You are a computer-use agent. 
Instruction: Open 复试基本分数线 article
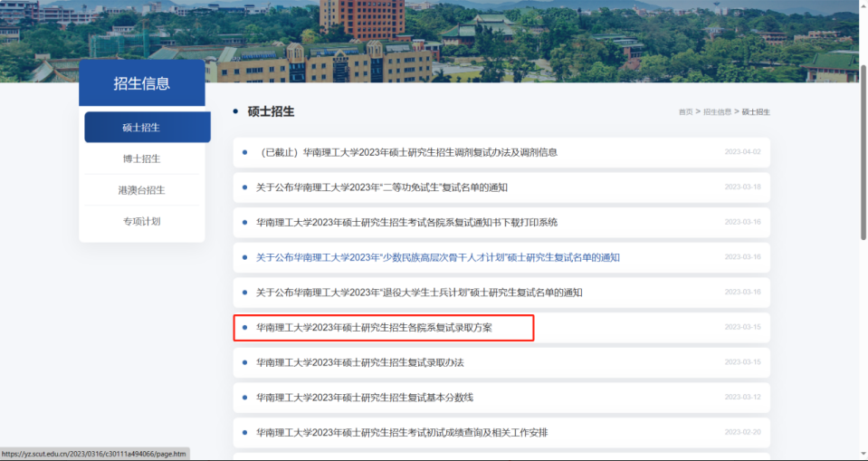pyautogui.click(x=364, y=398)
